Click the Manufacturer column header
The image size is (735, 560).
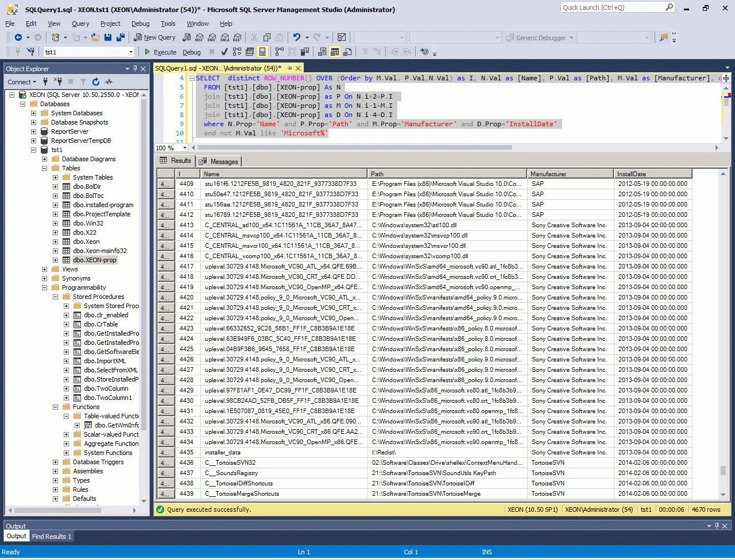coord(570,174)
